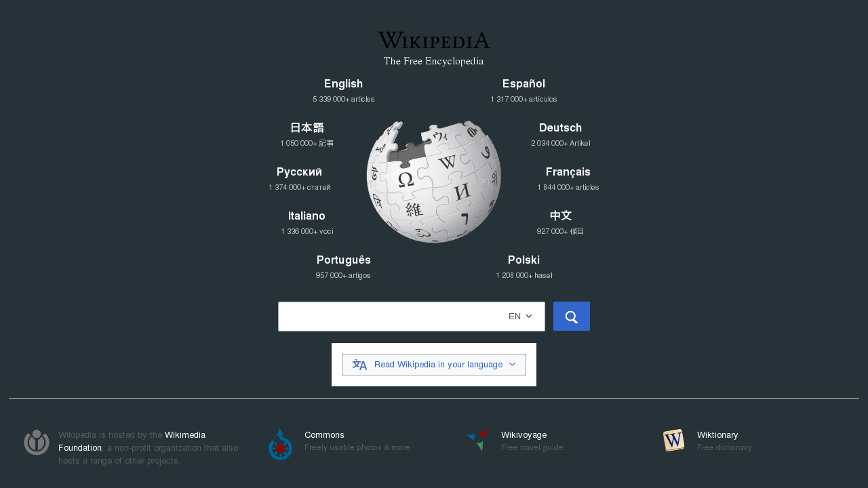Focus the Wikipedia search input field
Screen dimensions: 868x488
point(391,317)
